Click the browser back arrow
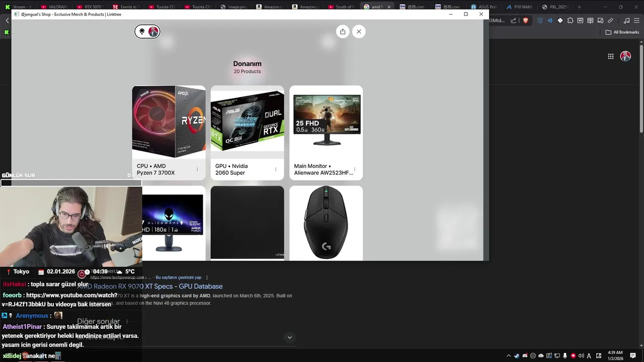The width and height of the screenshot is (644, 362). coord(7,21)
